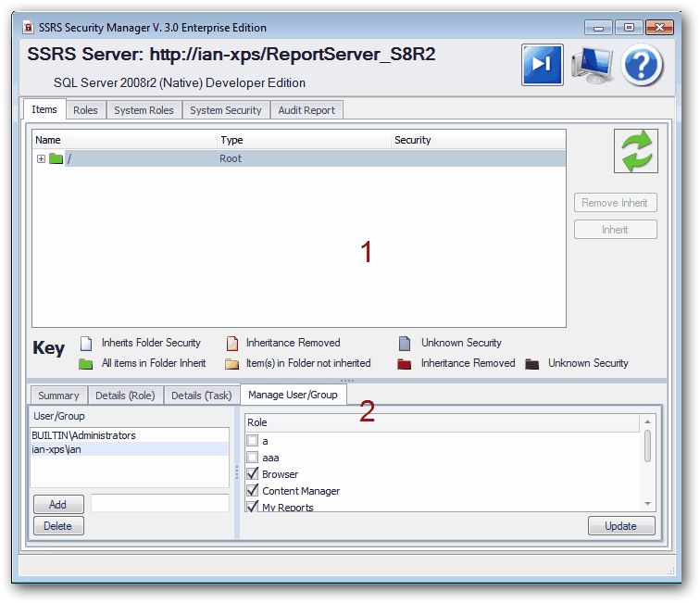Click the horizontal splitter grip dots

point(347,381)
